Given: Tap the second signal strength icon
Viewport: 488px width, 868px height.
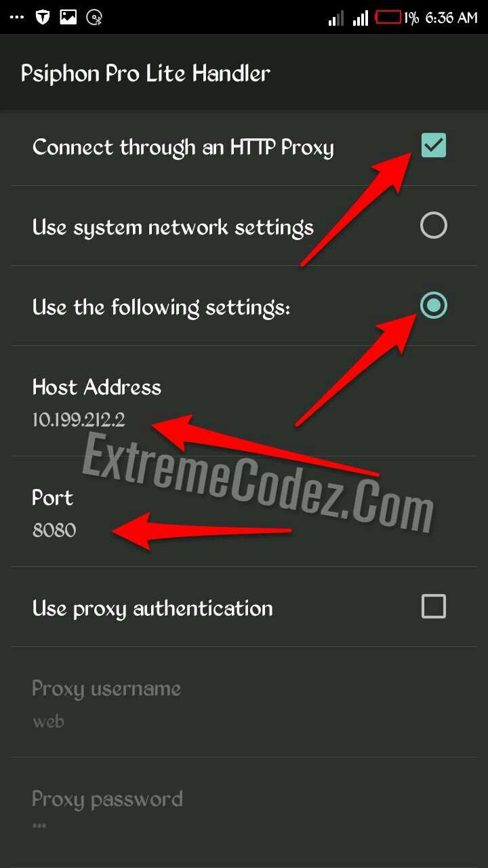Looking at the screenshot, I should [x=360, y=18].
